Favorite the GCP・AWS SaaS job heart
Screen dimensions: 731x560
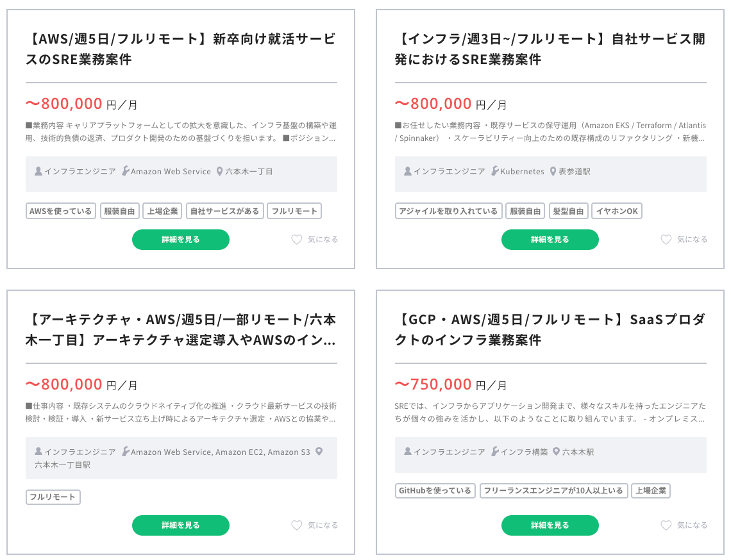coord(666,525)
